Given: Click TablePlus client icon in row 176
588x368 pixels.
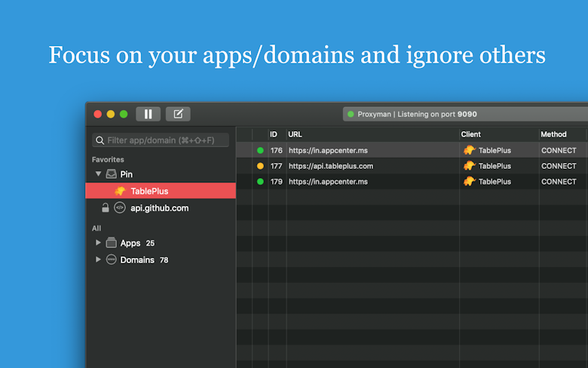Looking at the screenshot, I should [469, 150].
